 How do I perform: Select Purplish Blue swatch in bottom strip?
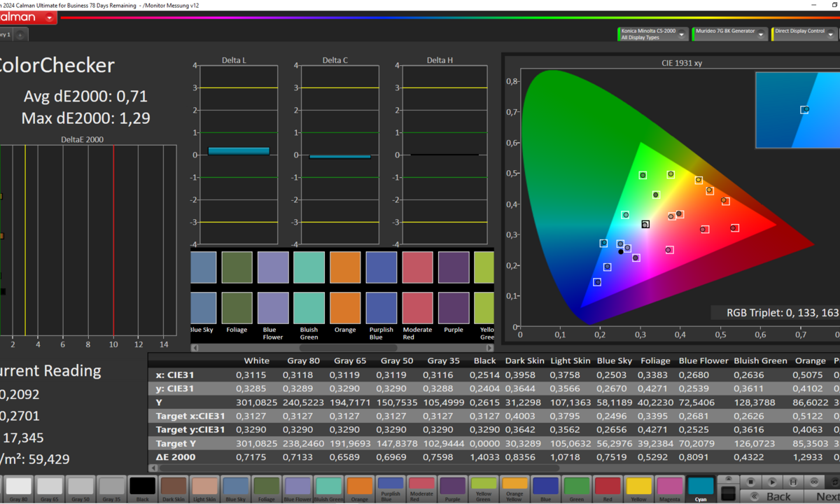[x=391, y=489]
